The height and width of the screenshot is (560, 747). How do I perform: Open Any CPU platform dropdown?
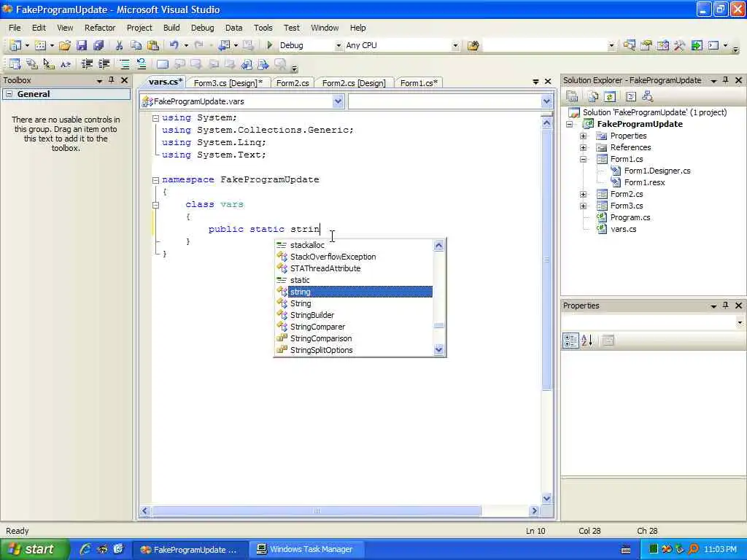pyautogui.click(x=455, y=45)
